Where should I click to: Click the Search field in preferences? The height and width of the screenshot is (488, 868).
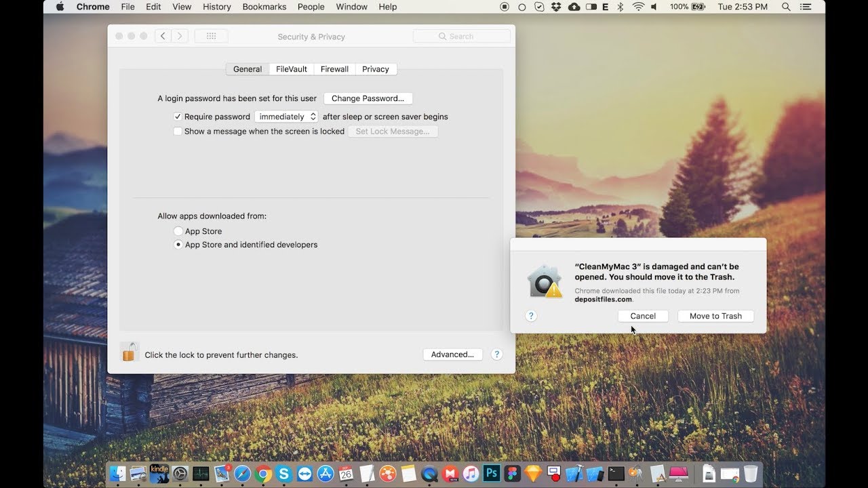click(x=462, y=36)
